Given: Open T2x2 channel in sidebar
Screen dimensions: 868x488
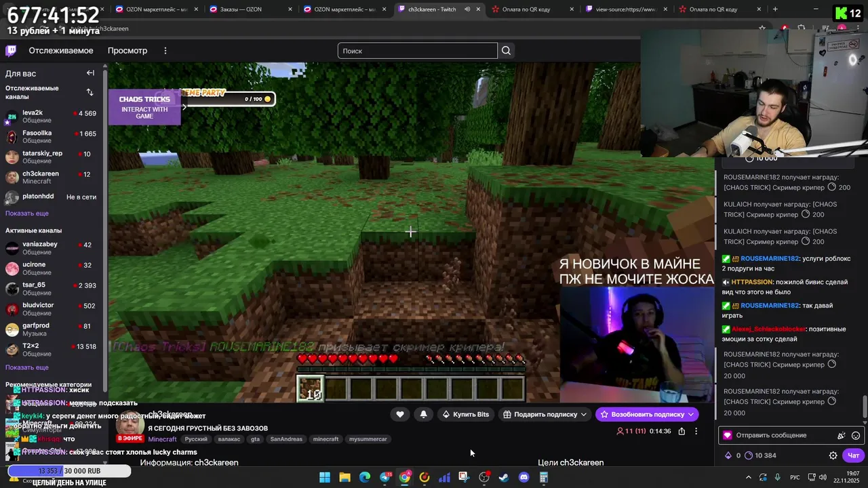Looking at the screenshot, I should 52,350.
